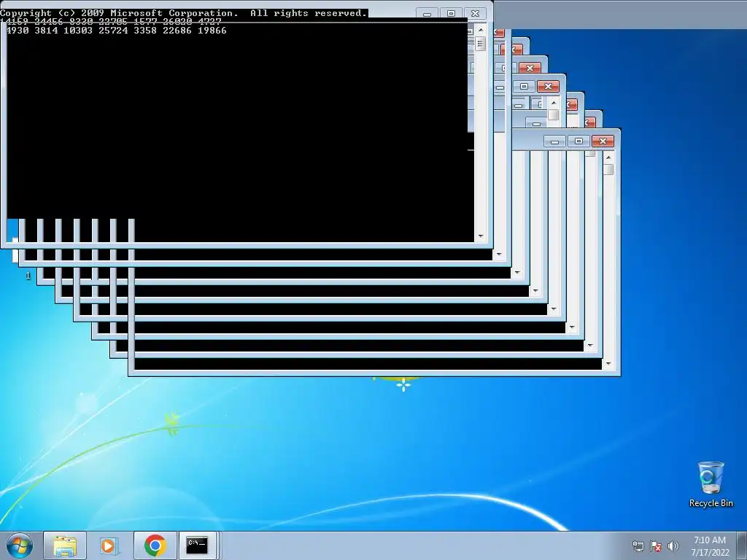Select the Command Prompt taskbar button
Image resolution: width=747 pixels, height=560 pixels.
pyautogui.click(x=197, y=545)
